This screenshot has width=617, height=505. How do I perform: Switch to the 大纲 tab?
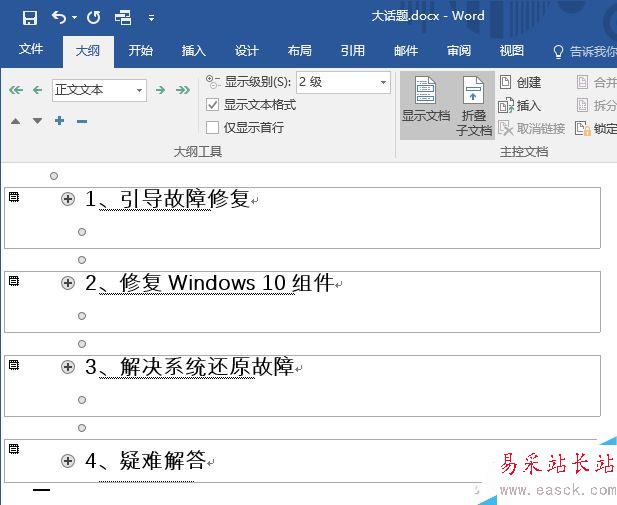pos(88,51)
